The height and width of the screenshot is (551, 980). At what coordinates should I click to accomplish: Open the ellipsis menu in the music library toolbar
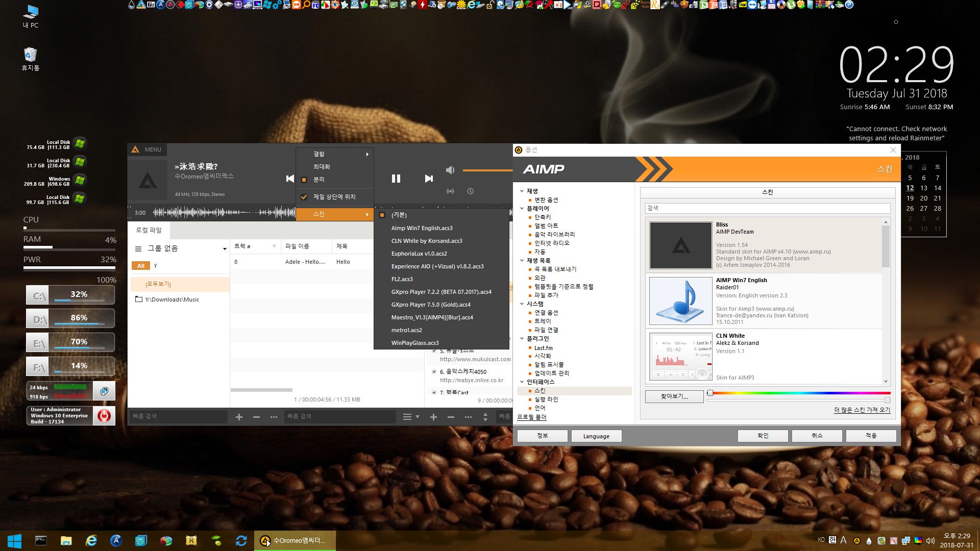click(274, 417)
